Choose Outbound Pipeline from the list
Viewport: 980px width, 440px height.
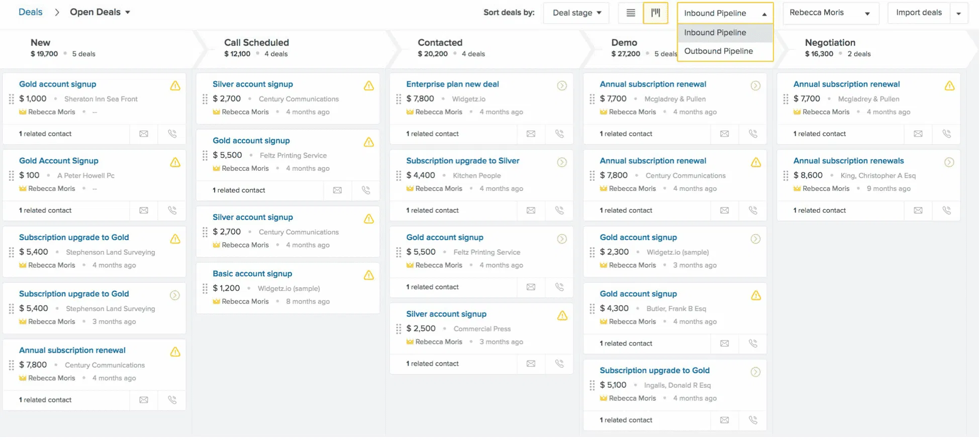tap(718, 51)
